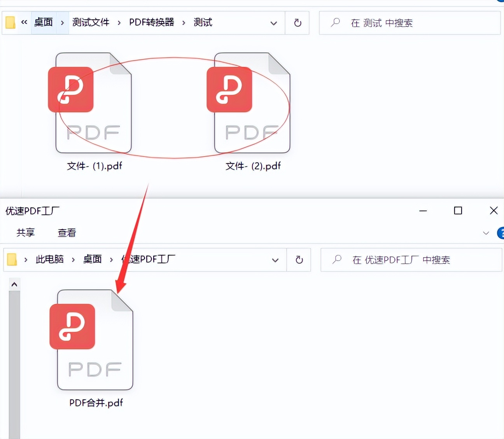This screenshot has height=439, width=504.
Task: Close the 优速PDF工厂 window
Action: [x=493, y=211]
